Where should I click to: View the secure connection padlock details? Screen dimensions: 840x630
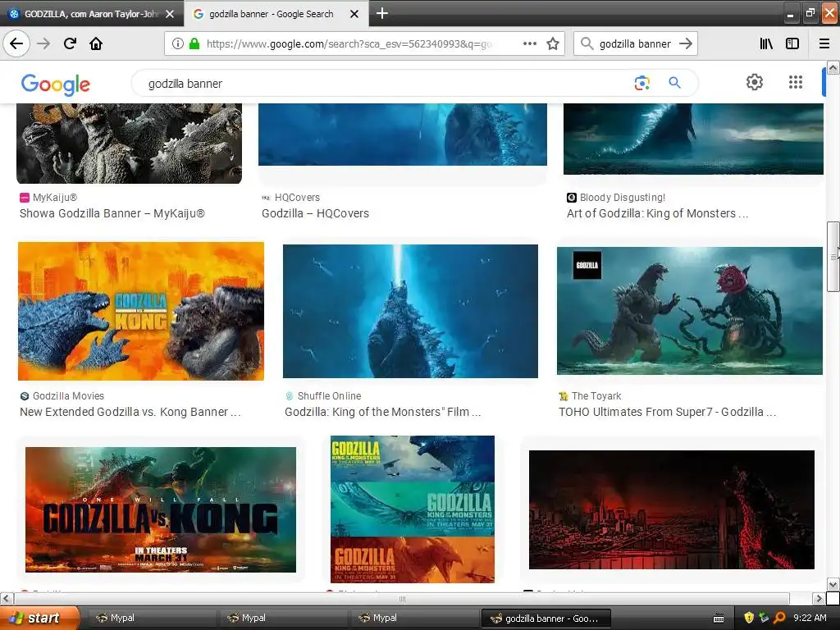[194, 44]
